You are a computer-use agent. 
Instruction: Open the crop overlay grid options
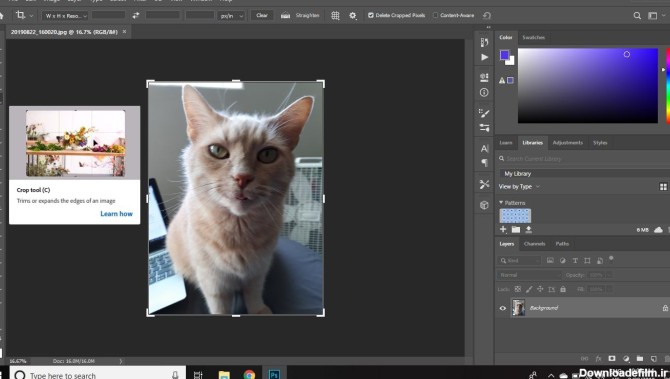[x=335, y=16]
